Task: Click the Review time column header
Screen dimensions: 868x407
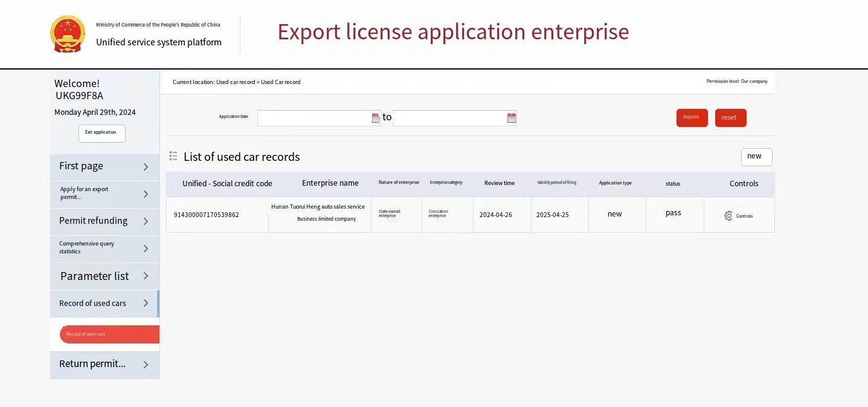Action: [x=500, y=183]
